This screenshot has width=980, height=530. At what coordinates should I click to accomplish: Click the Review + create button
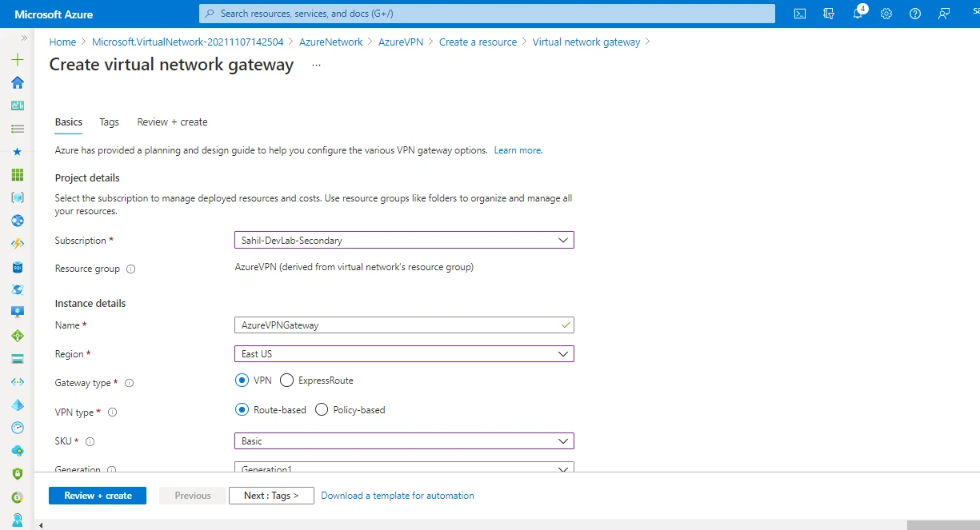coord(97,496)
